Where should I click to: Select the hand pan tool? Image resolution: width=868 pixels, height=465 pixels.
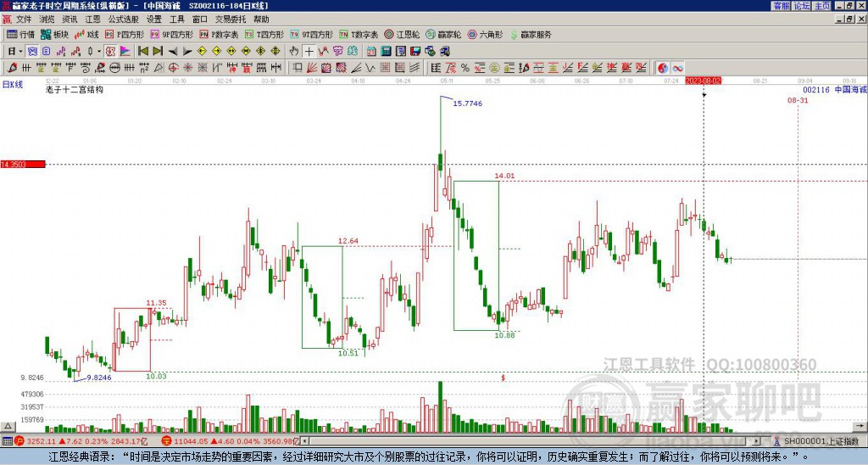click(x=294, y=52)
